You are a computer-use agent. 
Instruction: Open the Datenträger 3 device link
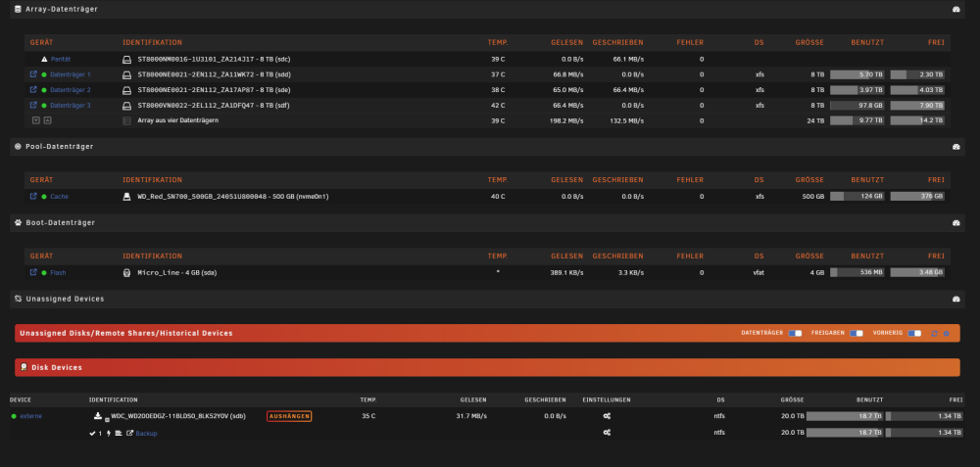(70, 105)
